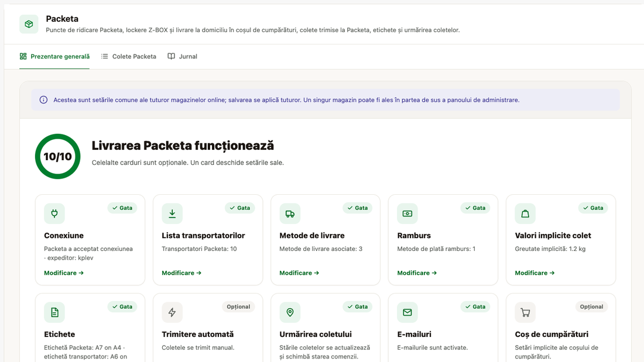Open the Jurnal tab
644x362 pixels.
182,56
